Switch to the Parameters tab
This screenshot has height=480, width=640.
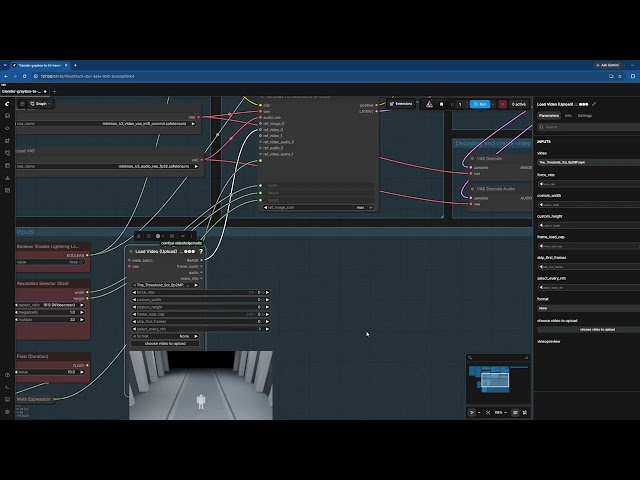[x=549, y=116]
